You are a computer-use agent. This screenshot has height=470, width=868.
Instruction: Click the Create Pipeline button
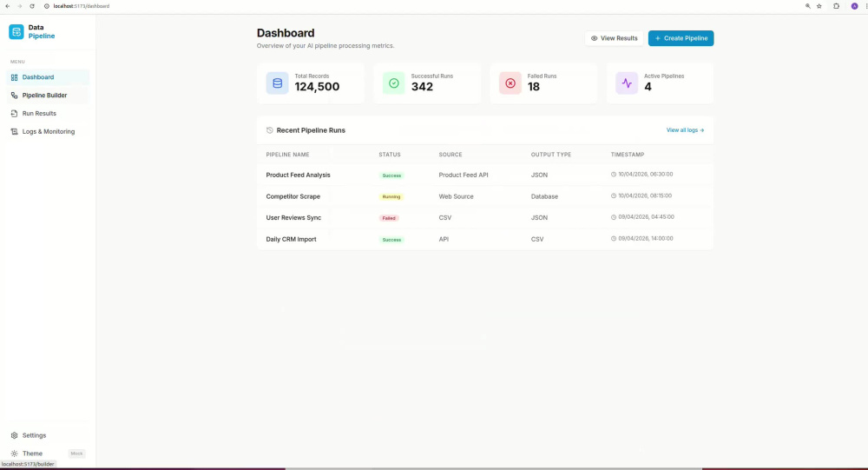pos(681,38)
